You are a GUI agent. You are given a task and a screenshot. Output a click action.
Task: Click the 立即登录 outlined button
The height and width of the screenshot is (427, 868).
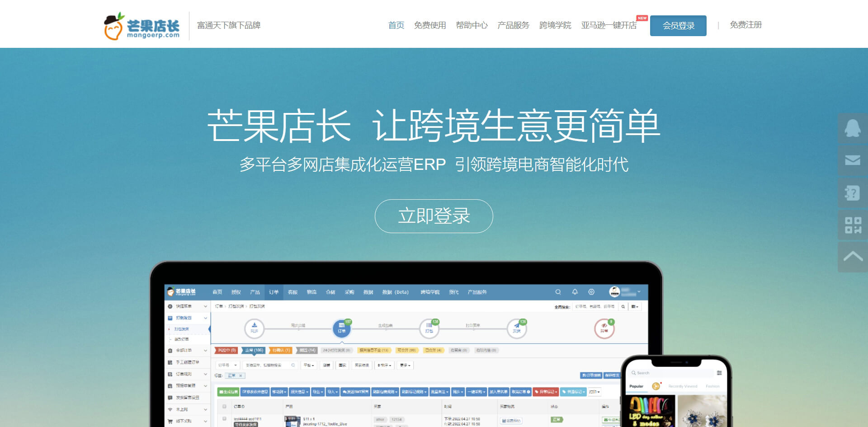pos(434,216)
